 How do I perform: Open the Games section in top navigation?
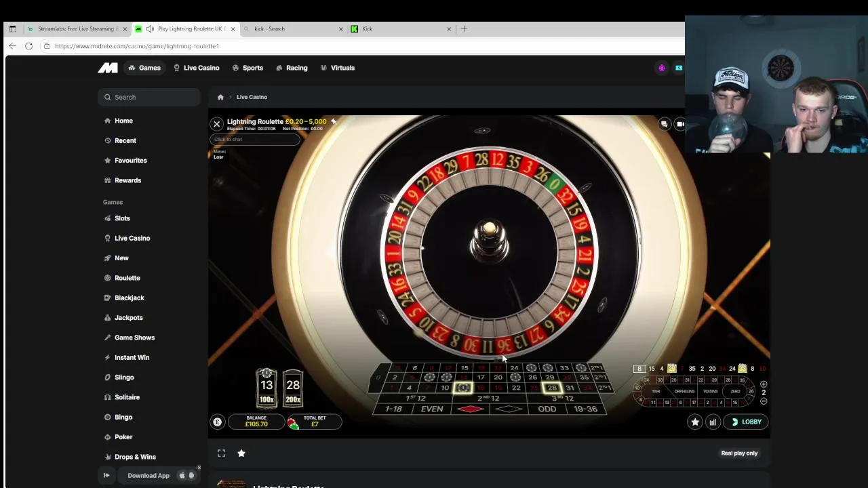(144, 68)
